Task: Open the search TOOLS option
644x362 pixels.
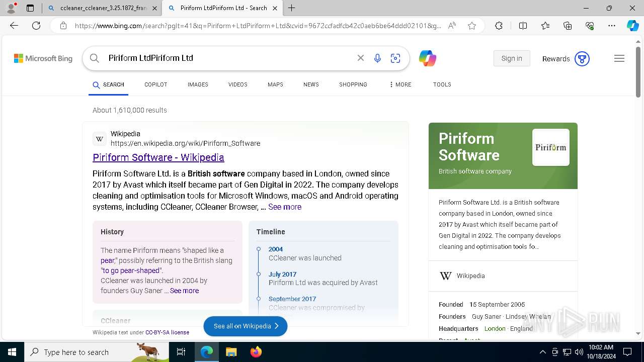Action: 442,84
